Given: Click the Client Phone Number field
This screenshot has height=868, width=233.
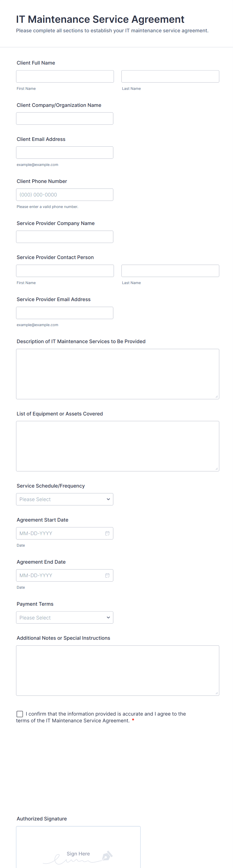Looking at the screenshot, I should click(65, 195).
